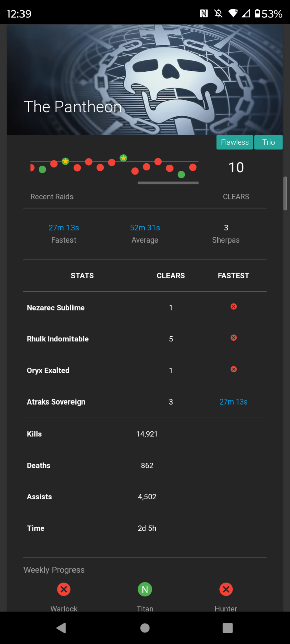This screenshot has height=644, width=290.
Task: Open Nezarec Sublime red X fastest icon
Action: pos(234,306)
